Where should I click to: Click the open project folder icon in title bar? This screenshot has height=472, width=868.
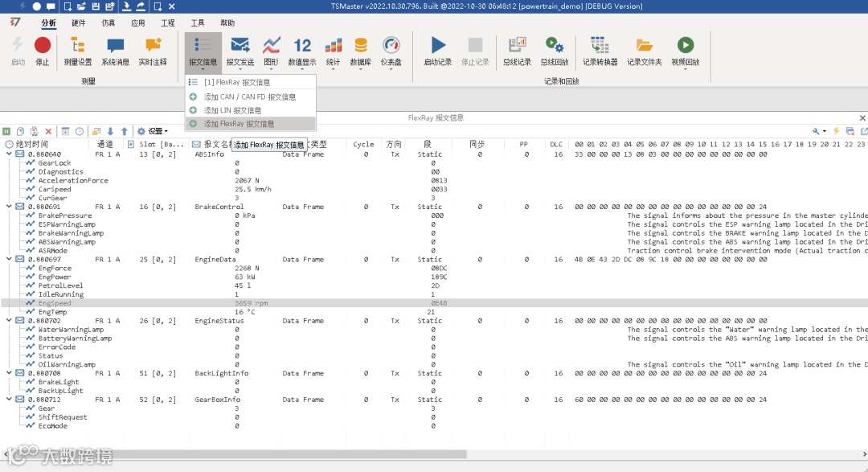(x=81, y=6)
